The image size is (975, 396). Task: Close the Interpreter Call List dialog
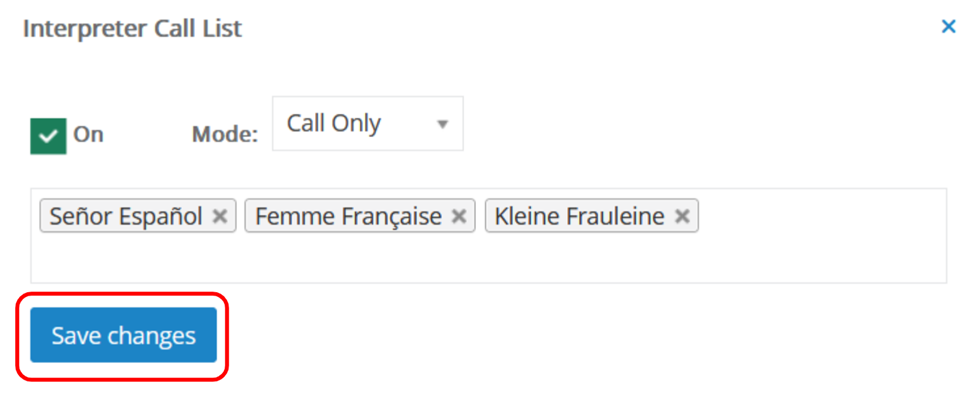click(x=948, y=27)
